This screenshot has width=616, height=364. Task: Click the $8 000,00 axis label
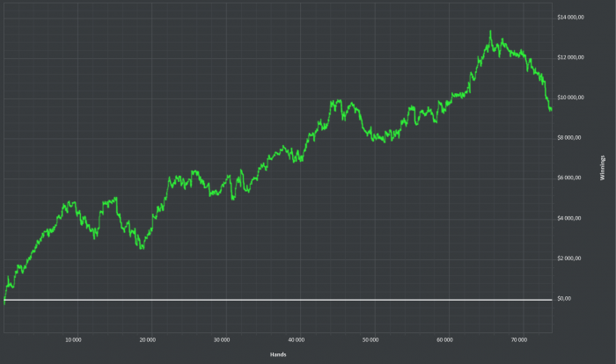(568, 137)
